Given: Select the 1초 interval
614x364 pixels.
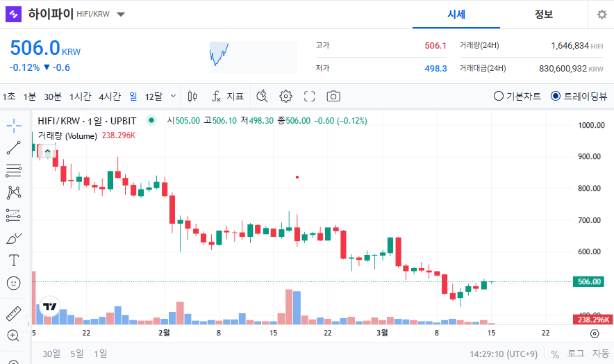Looking at the screenshot, I should point(9,97).
